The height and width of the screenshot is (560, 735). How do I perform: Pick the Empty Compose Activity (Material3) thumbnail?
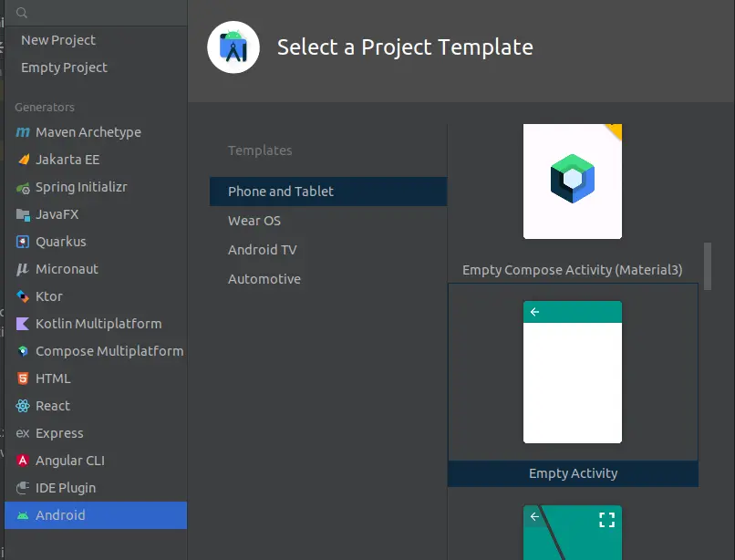coord(573,181)
